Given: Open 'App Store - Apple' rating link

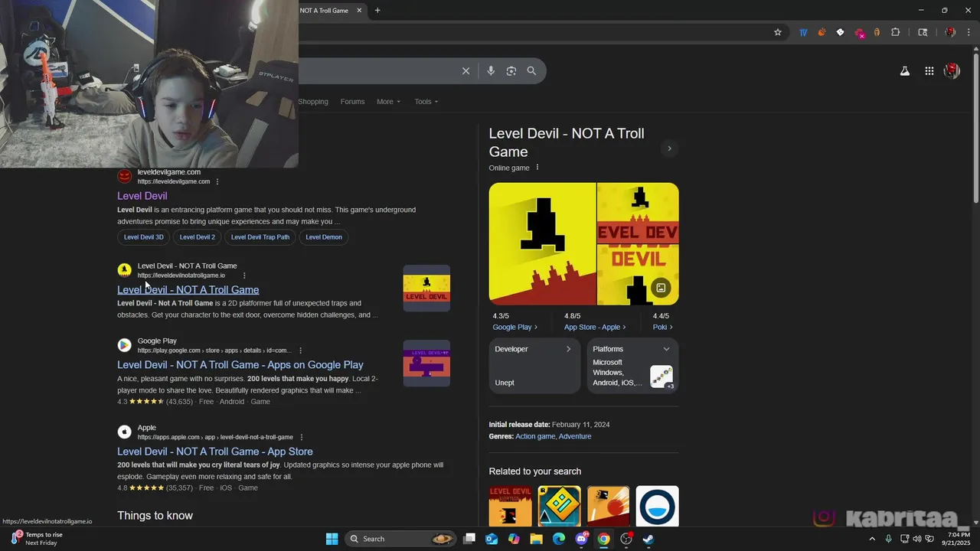Looking at the screenshot, I should click(x=595, y=328).
